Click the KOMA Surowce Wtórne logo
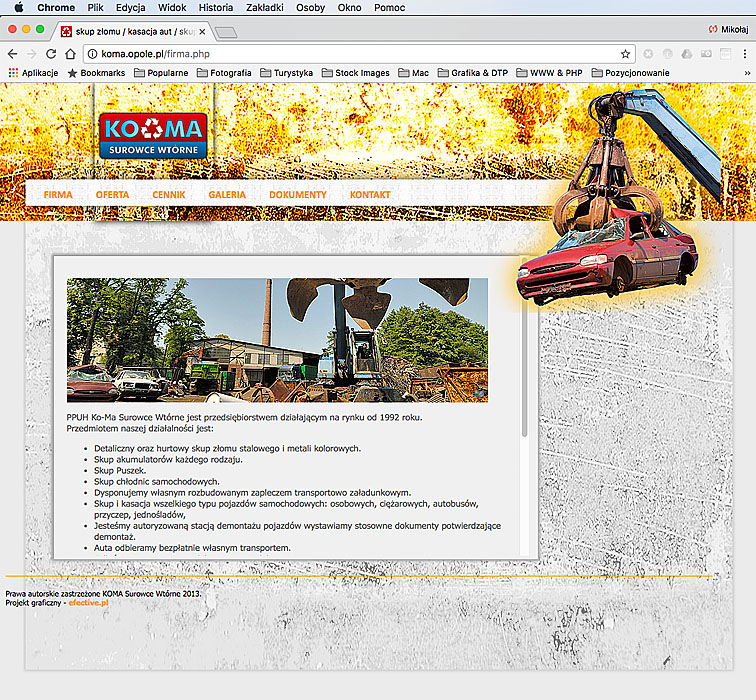The width and height of the screenshot is (756, 700). (x=153, y=136)
